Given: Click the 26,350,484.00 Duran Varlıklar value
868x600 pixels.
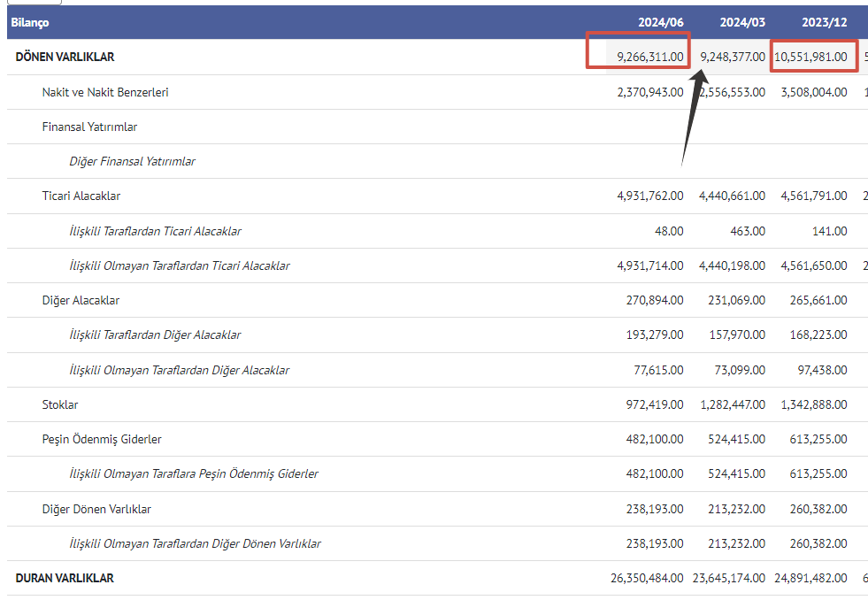Looking at the screenshot, I should [647, 579].
